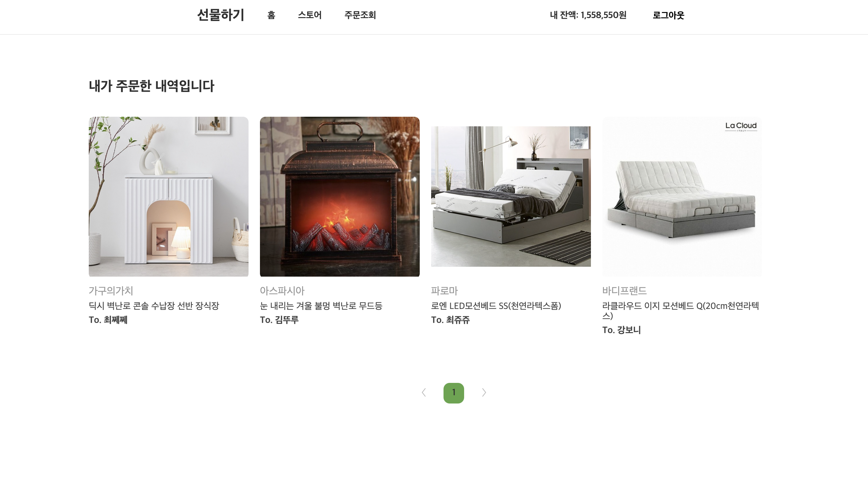Click brand name 바디프랜드
The height and width of the screenshot is (479, 868).
(x=625, y=291)
